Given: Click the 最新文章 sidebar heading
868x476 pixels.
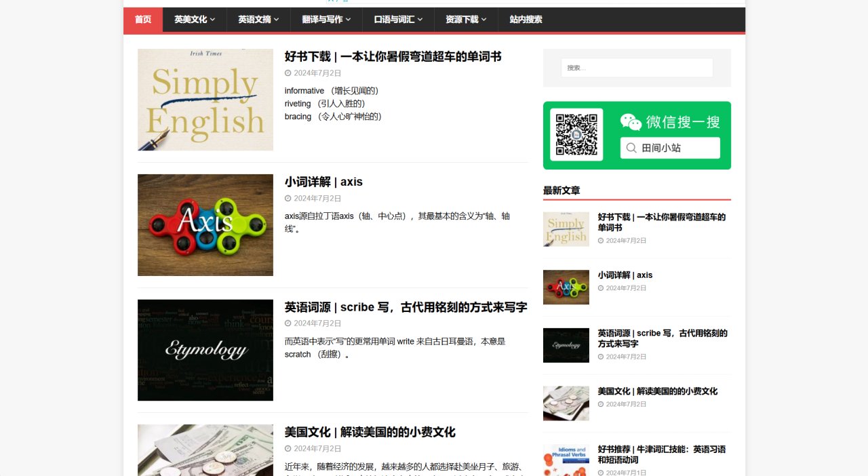Looking at the screenshot, I should [x=561, y=191].
